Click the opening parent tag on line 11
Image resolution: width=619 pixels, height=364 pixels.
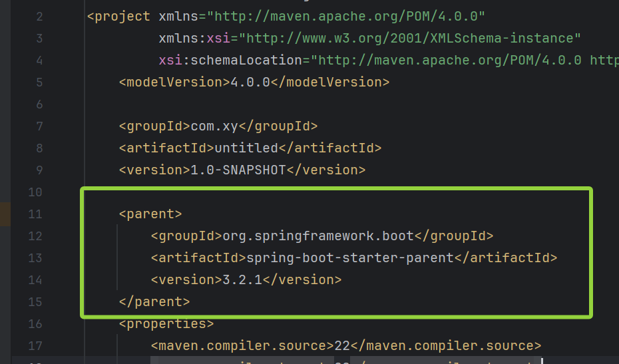[x=150, y=214]
